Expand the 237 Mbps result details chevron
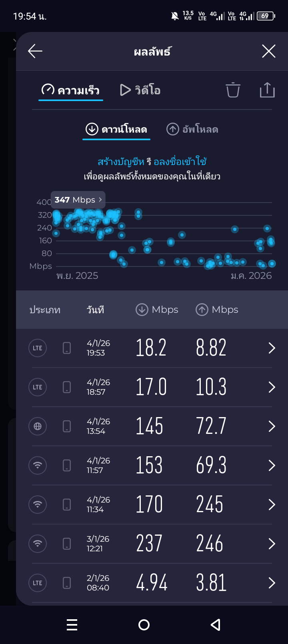Viewport: 288px width, 644px height. (272, 544)
